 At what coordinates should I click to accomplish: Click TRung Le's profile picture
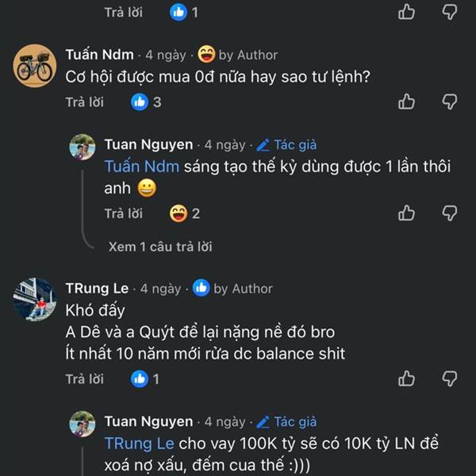(x=35, y=300)
